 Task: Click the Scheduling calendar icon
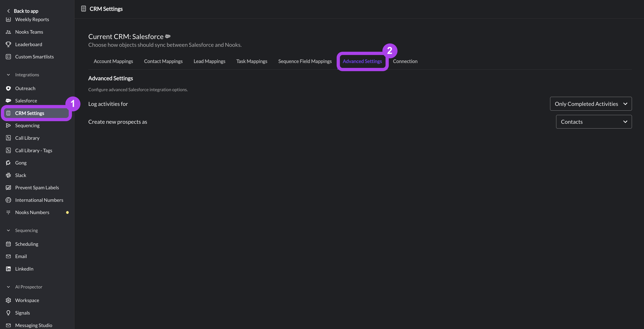[8, 244]
